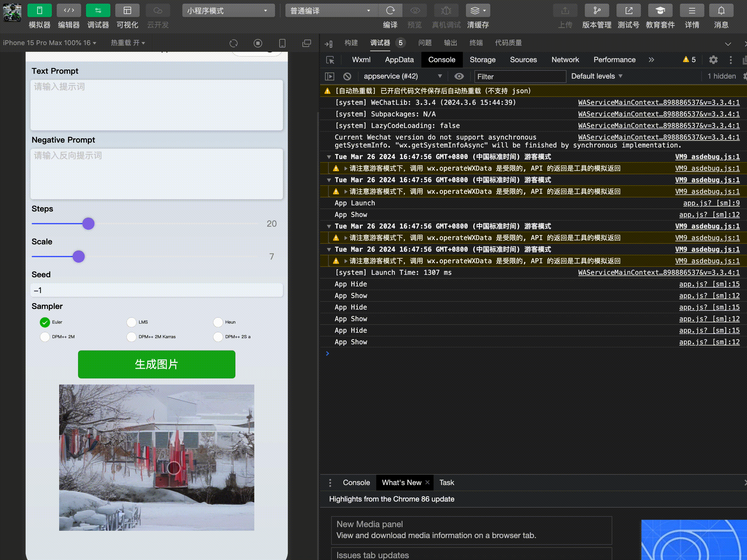747x560 pixels.
Task: Detach simulator into separate window icon
Action: click(x=307, y=43)
